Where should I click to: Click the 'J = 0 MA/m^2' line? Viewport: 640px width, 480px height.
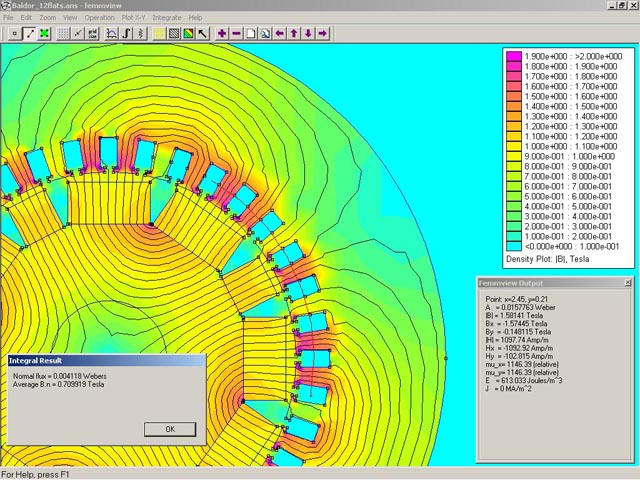click(x=509, y=389)
